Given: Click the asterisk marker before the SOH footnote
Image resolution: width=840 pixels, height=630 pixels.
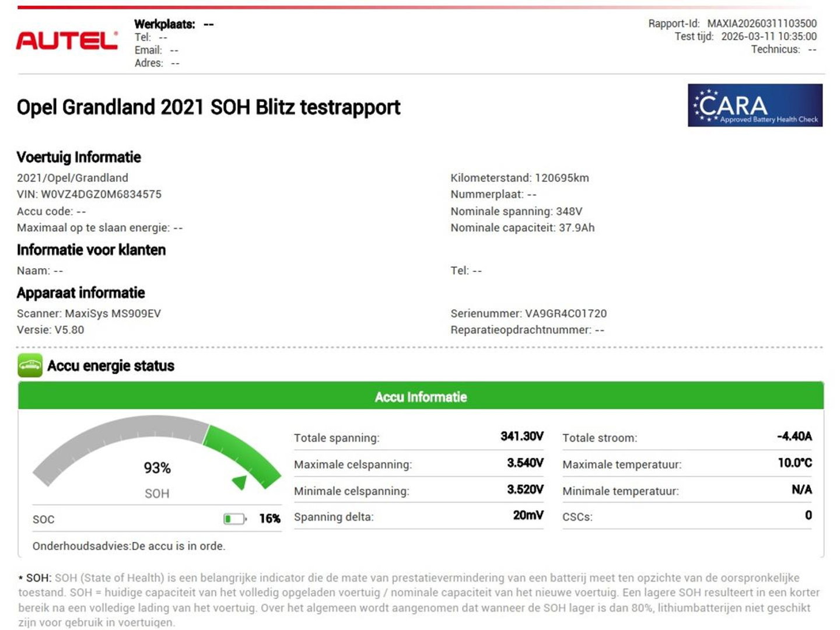Looking at the screenshot, I should point(22,578).
